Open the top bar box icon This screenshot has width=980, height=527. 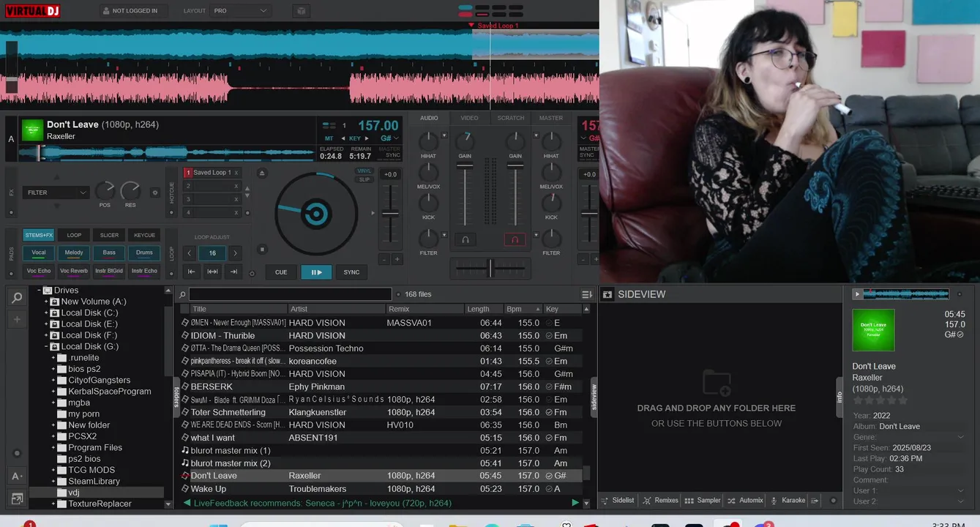tap(301, 11)
